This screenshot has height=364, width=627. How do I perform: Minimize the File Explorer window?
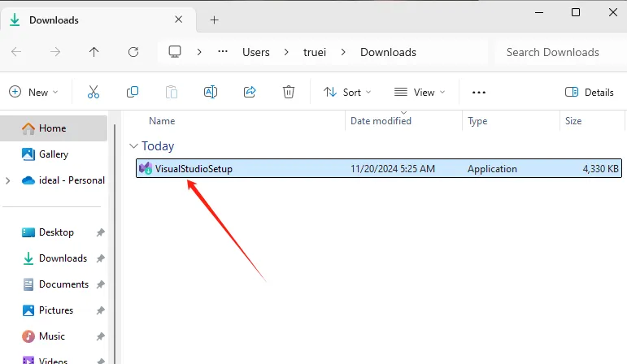[x=539, y=12]
